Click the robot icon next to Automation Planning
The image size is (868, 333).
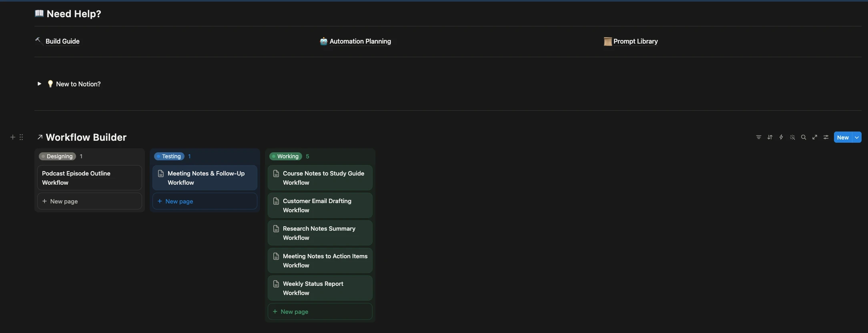coord(323,41)
